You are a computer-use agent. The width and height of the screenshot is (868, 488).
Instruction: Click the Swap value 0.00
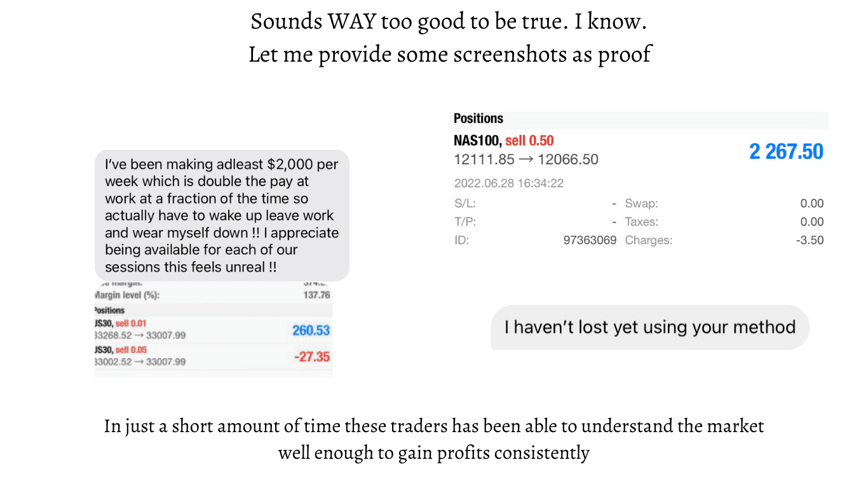point(811,203)
